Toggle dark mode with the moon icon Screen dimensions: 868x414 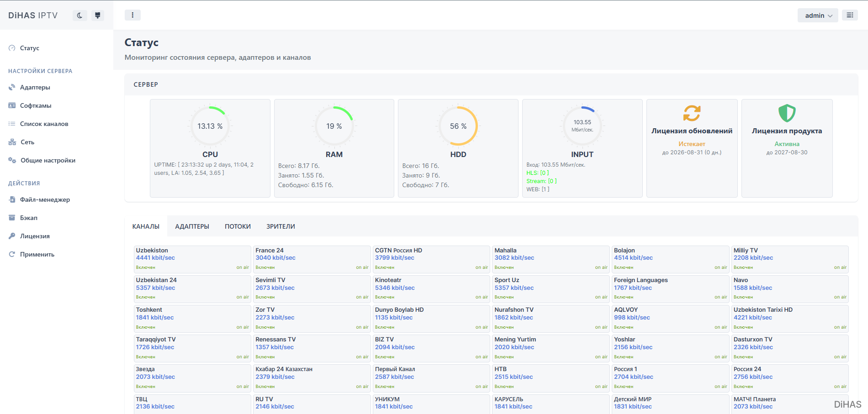coord(80,16)
